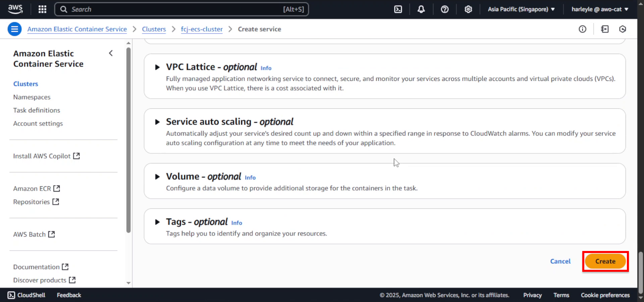The image size is (644, 302).
Task: Expand the Volume optional section
Action: click(157, 177)
